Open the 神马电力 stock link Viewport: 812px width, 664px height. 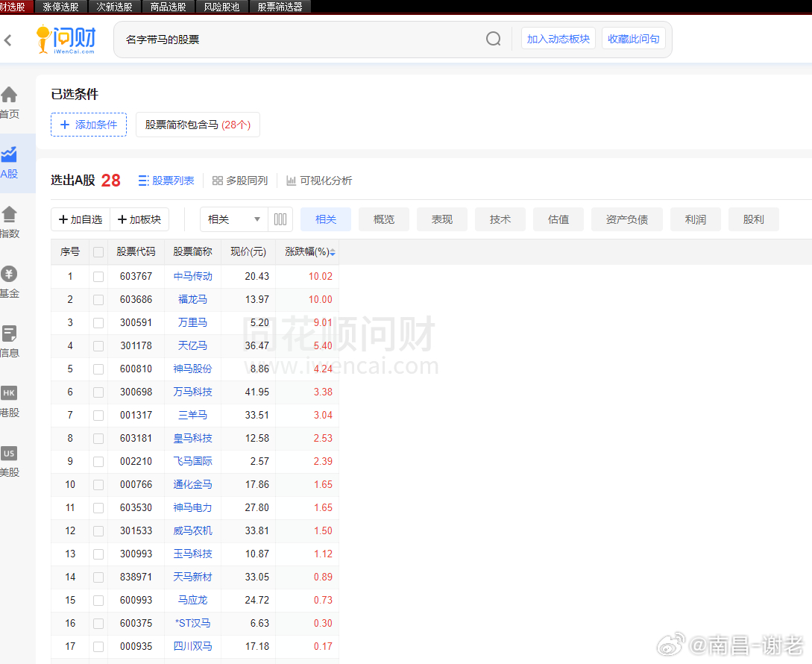[x=192, y=507]
